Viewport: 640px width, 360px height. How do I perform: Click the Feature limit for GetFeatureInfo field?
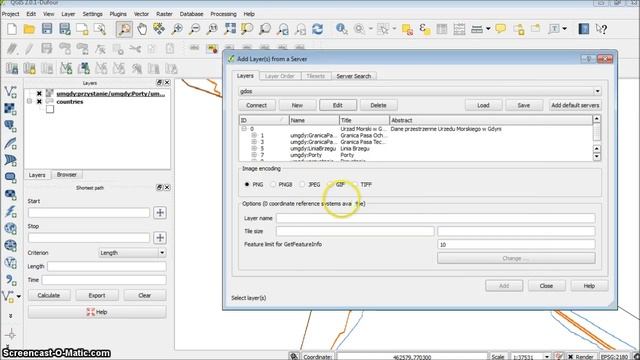click(x=516, y=244)
